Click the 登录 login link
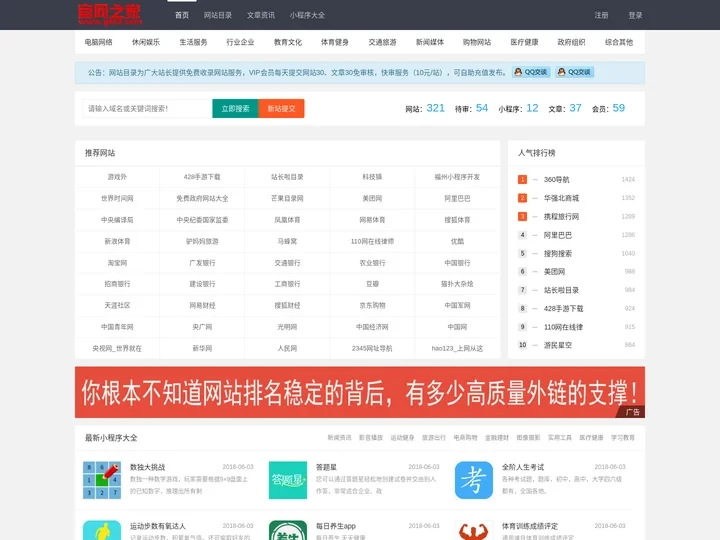Image resolution: width=720 pixels, height=540 pixels. tap(635, 15)
